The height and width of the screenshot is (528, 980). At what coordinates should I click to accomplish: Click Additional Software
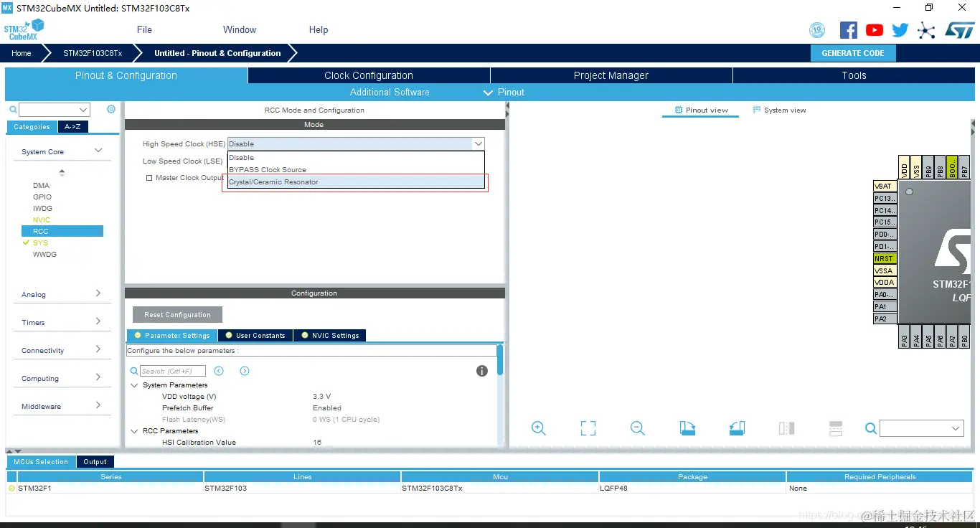(390, 93)
